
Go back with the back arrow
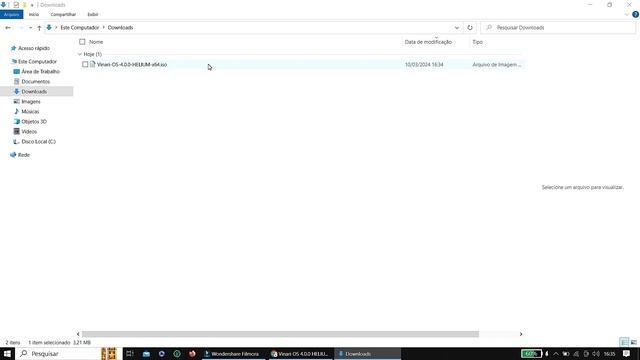tap(8, 28)
